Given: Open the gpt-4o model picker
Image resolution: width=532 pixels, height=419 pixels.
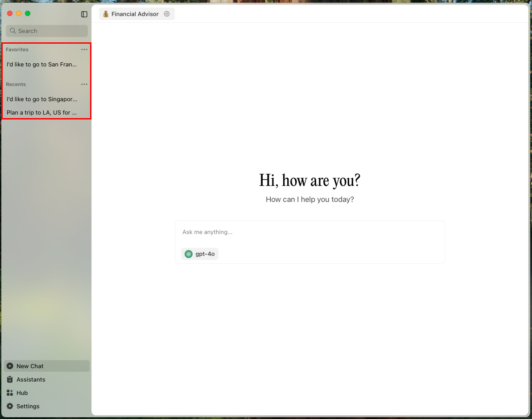Looking at the screenshot, I should click(200, 254).
